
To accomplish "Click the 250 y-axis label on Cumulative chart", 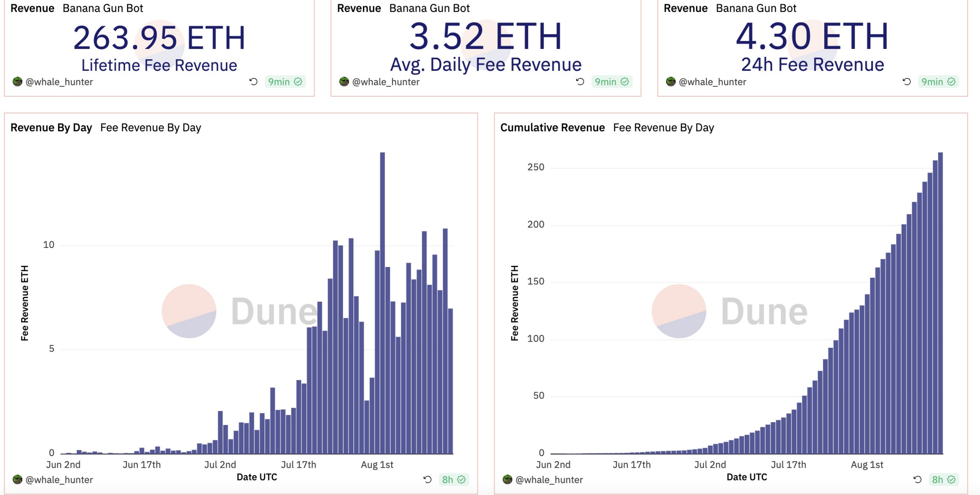I will pyautogui.click(x=536, y=167).
